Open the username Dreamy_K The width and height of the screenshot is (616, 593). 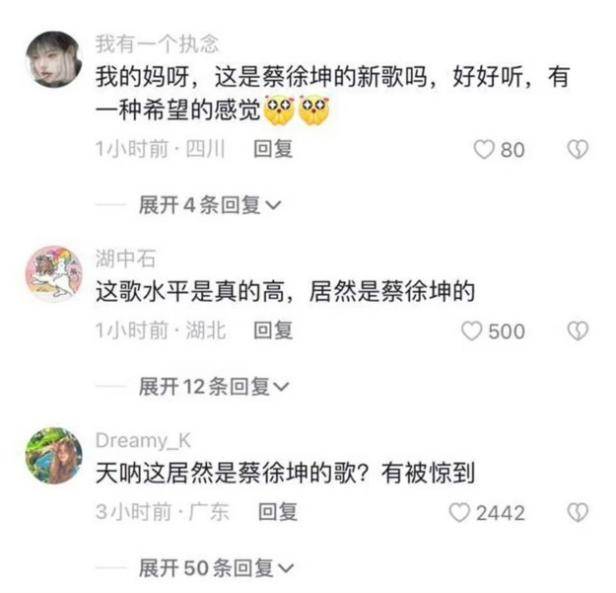[143, 441]
